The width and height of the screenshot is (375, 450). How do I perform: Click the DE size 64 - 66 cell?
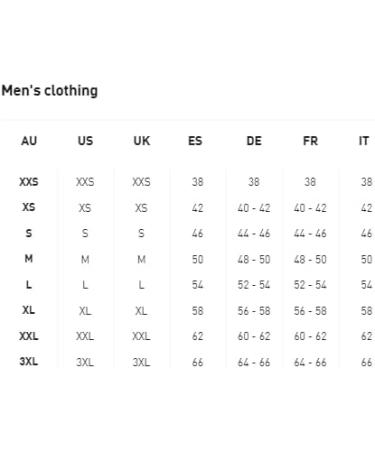(254, 362)
